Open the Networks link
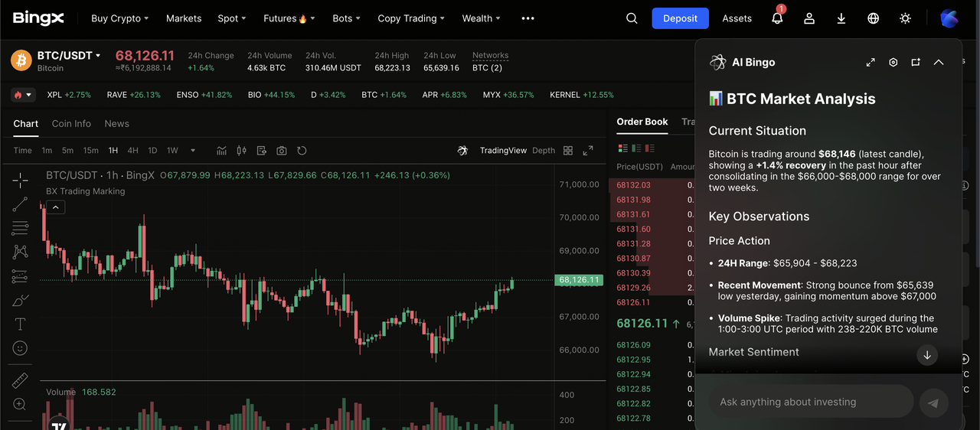The height and width of the screenshot is (430, 980). (490, 56)
